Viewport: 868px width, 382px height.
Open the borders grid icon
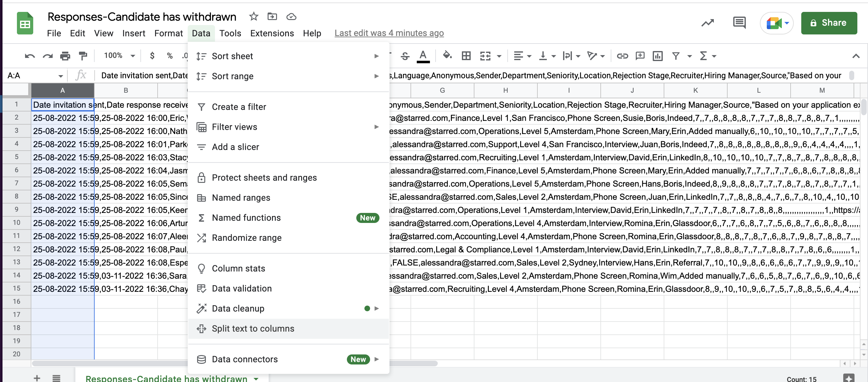coord(466,56)
